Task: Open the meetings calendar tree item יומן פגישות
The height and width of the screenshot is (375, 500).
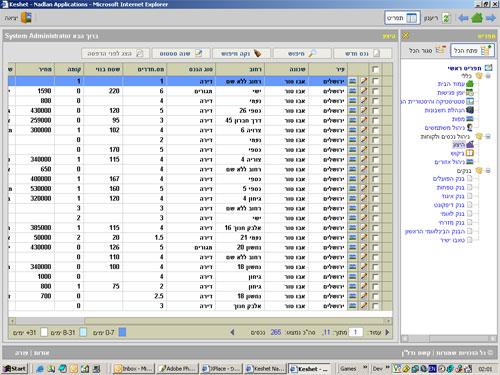Action: pyautogui.click(x=455, y=92)
